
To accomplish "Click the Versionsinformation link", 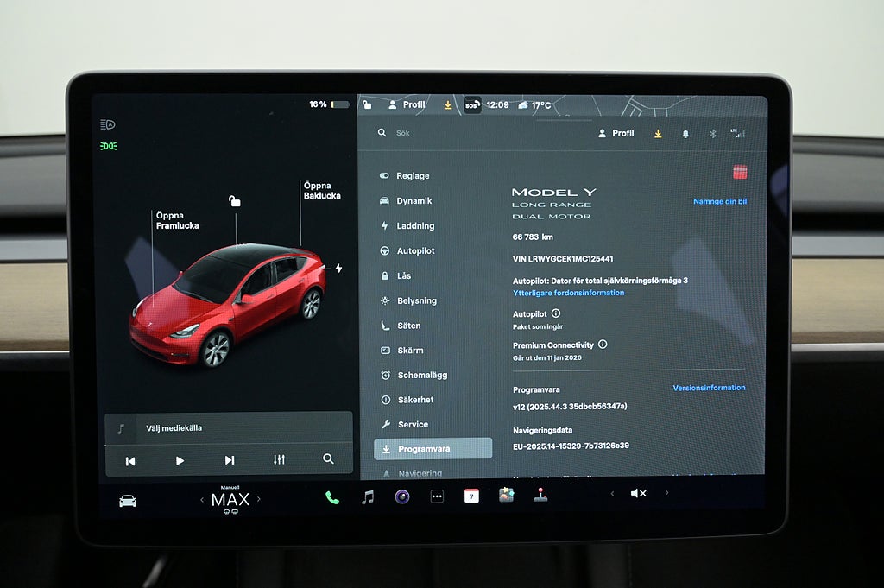I will click(709, 388).
